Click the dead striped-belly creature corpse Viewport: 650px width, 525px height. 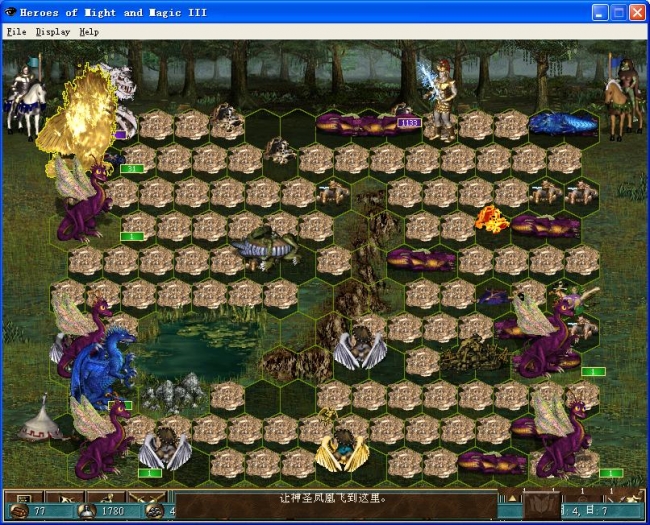265,248
